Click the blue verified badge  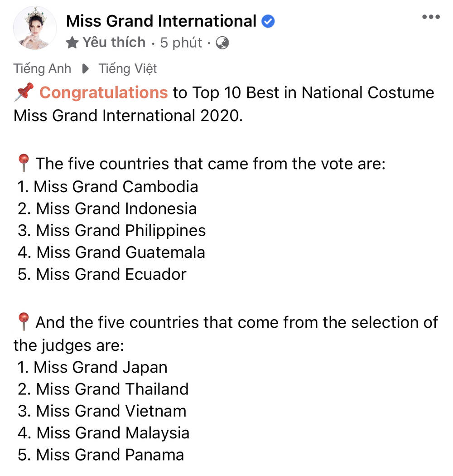coord(268,21)
